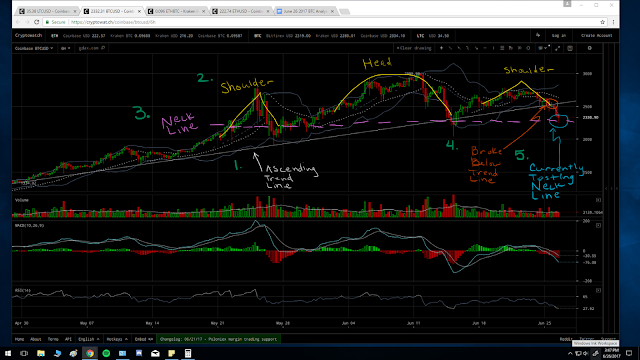Click the Bitfinex USD BTC price
The width and height of the screenshot is (640, 360).
coord(288,36)
